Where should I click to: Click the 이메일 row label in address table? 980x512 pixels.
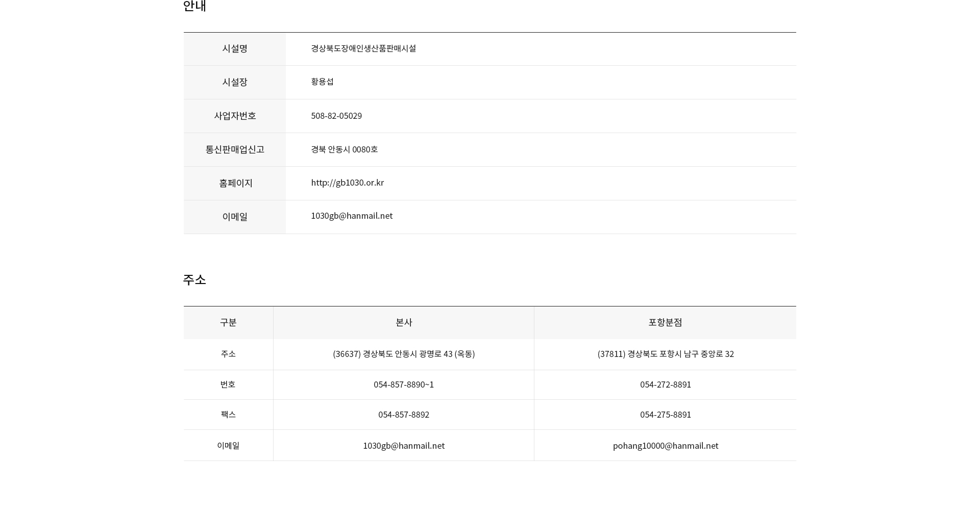coord(228,446)
